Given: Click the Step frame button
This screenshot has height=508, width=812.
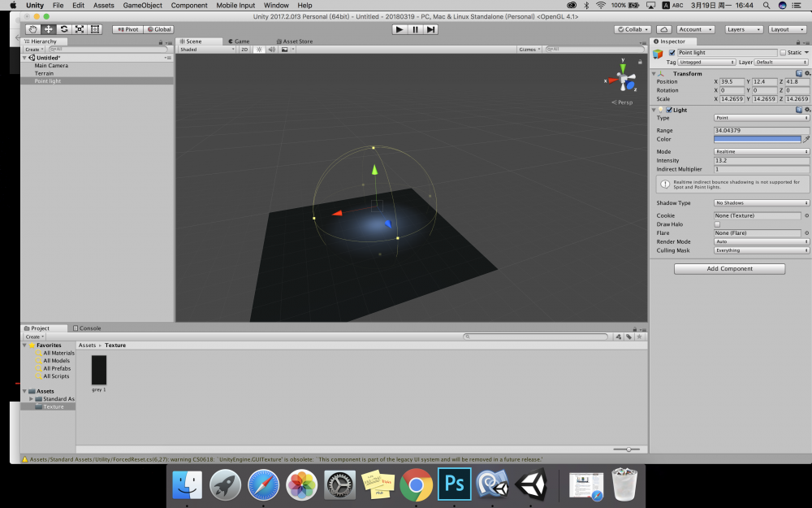Looking at the screenshot, I should click(x=431, y=29).
